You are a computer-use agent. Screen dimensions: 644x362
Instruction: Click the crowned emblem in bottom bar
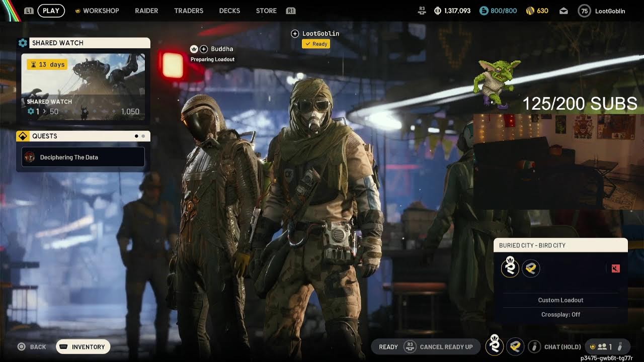494,346
